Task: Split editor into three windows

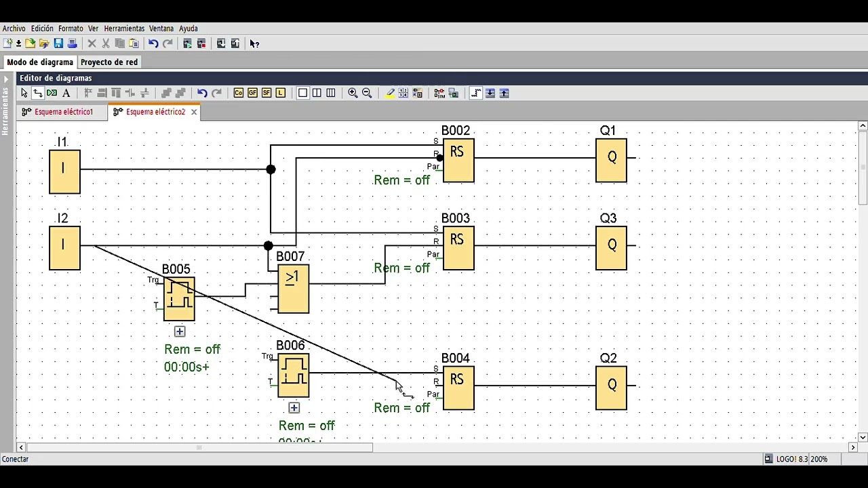Action: coord(331,93)
